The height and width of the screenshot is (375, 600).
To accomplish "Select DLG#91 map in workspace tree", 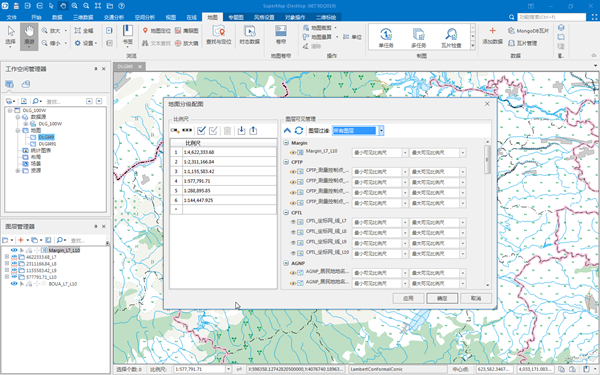I will (47, 144).
